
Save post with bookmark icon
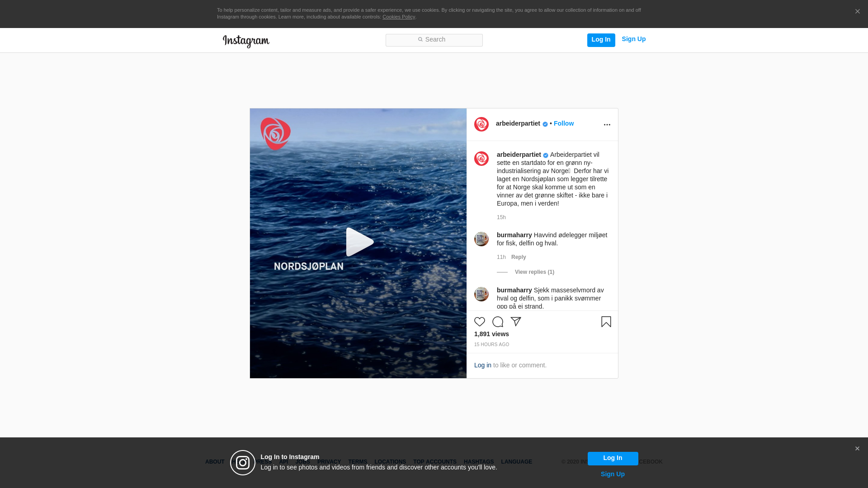[606, 322]
